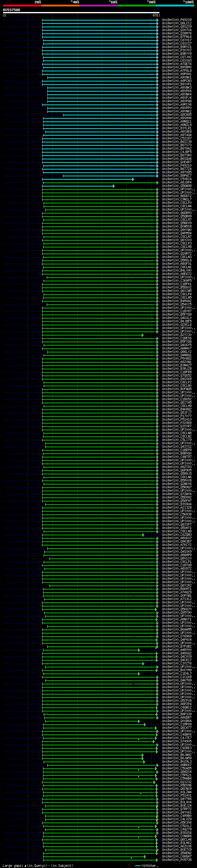Select hit UniRef100_B3TLR1
197x868 pixels.
pyautogui.click(x=177, y=128)
